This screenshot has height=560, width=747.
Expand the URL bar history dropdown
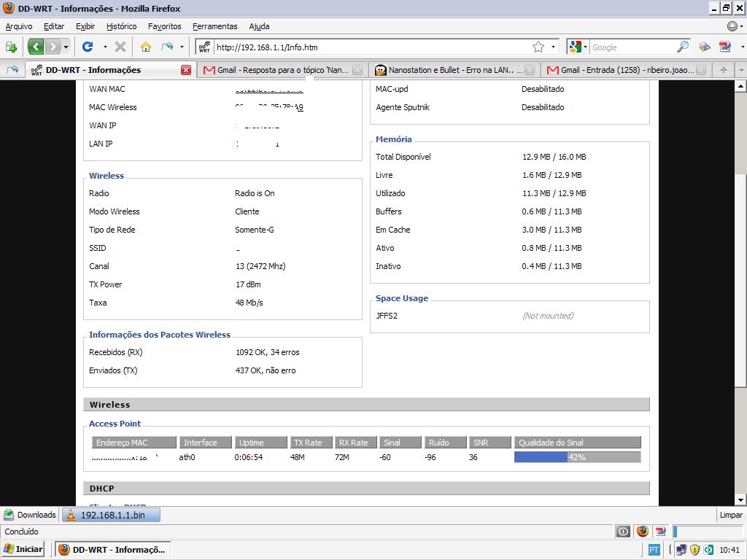pos(553,47)
